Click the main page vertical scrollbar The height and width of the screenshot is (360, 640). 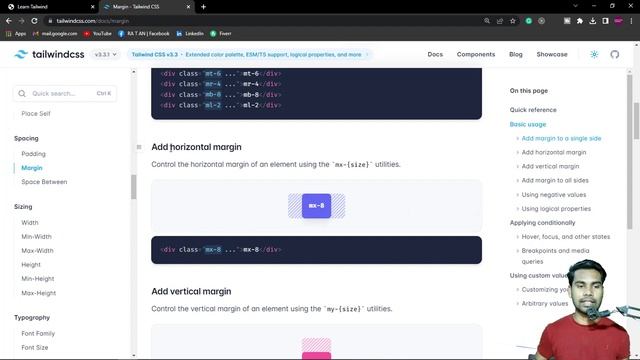coord(637,120)
